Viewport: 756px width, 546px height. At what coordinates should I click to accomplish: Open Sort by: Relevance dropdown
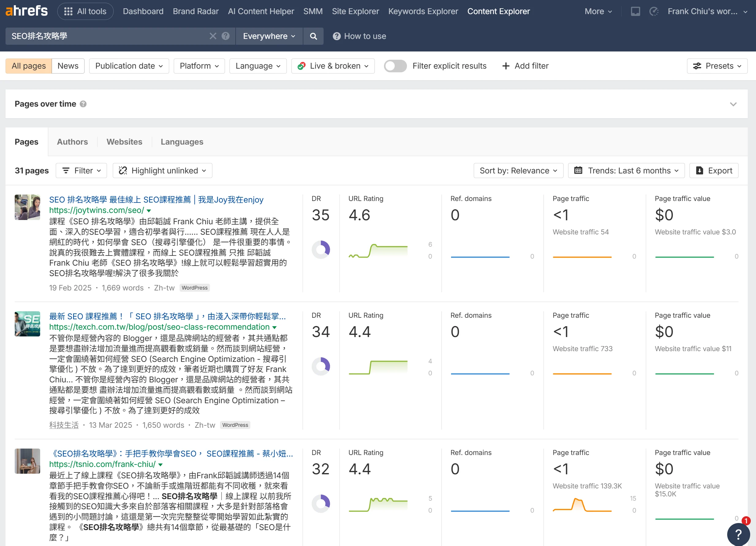click(x=518, y=171)
